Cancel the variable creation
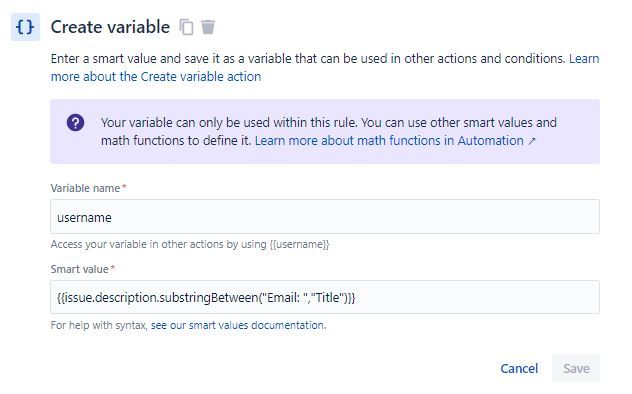This screenshot has width=632, height=394. coord(519,368)
